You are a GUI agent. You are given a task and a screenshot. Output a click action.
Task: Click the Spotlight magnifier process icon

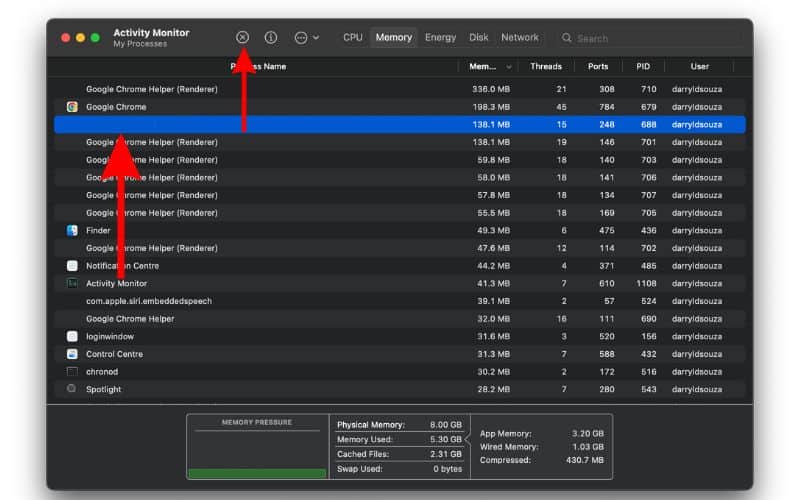(x=72, y=389)
